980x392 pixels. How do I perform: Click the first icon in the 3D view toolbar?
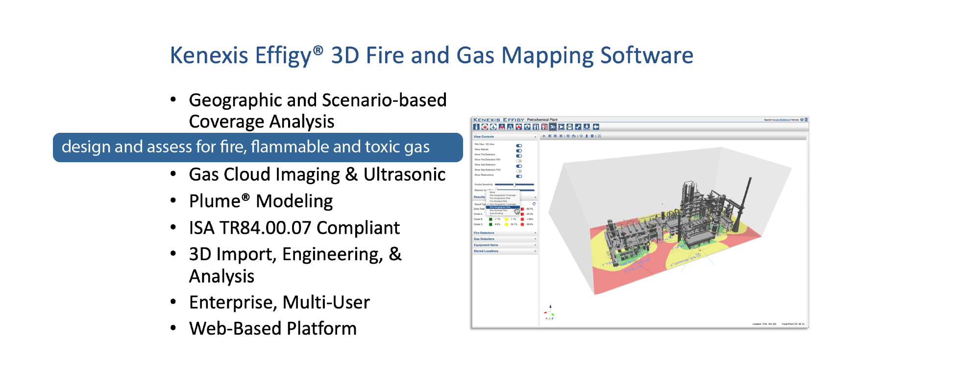pyautogui.click(x=544, y=136)
